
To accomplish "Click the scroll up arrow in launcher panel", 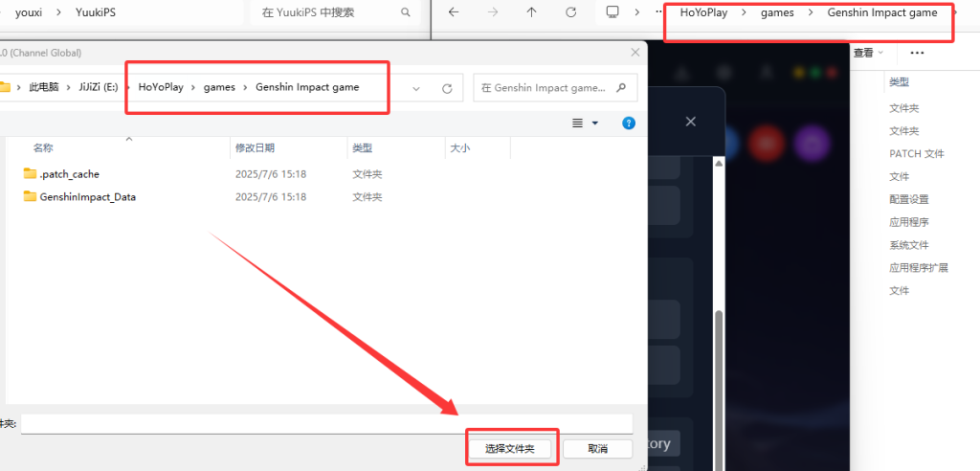I will [x=719, y=164].
